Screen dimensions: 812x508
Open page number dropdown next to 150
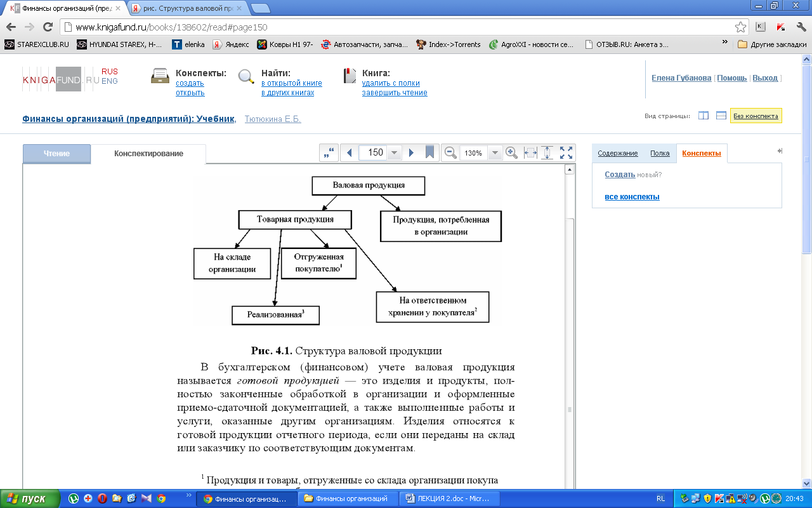(x=395, y=153)
